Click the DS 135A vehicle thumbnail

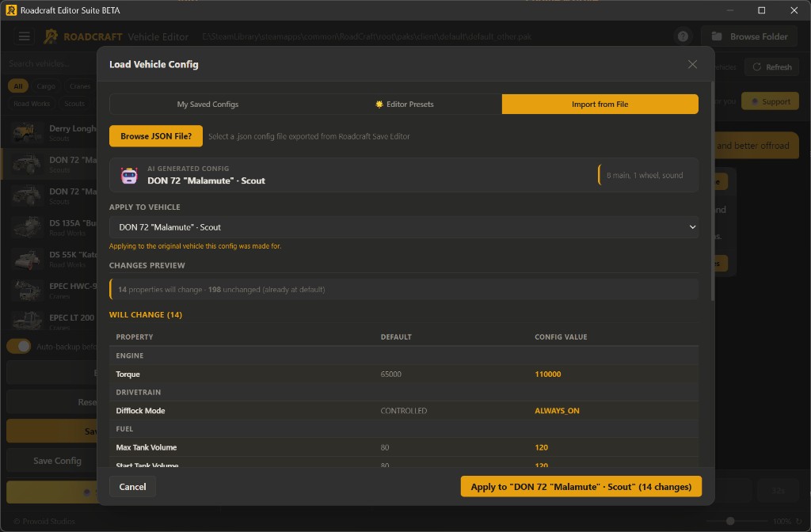tap(27, 227)
